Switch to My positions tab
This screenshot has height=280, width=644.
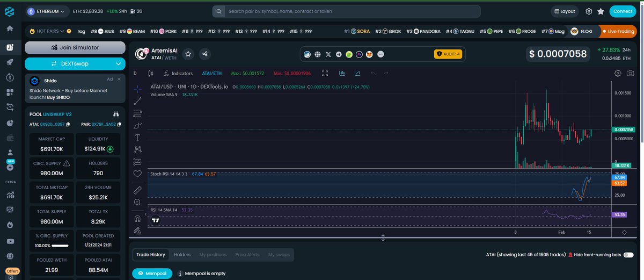coord(213,255)
